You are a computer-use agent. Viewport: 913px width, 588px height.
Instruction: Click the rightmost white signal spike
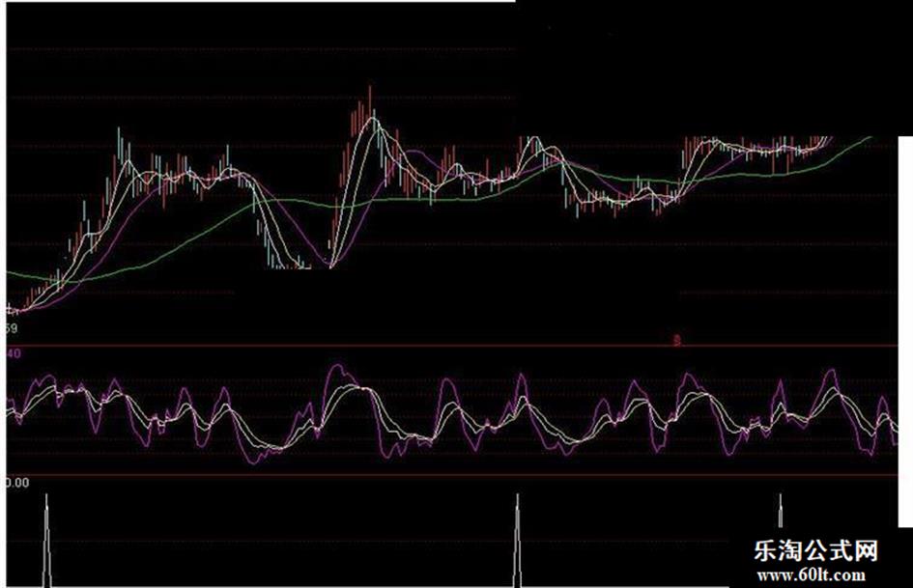781,511
